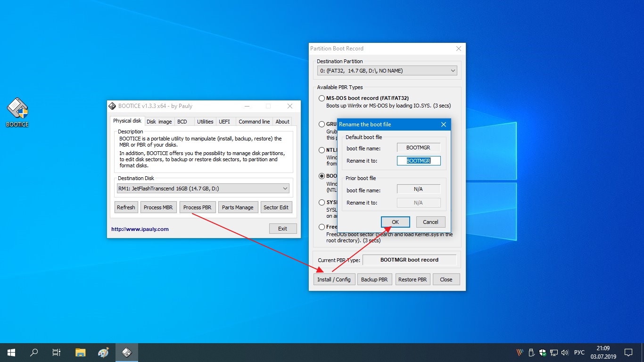Click the Rename it to text field

click(x=419, y=161)
